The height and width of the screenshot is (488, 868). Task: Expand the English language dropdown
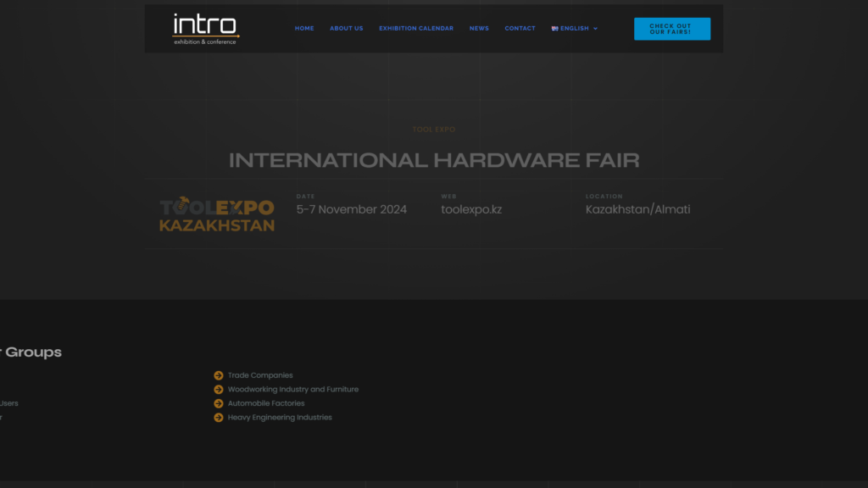[x=575, y=28]
